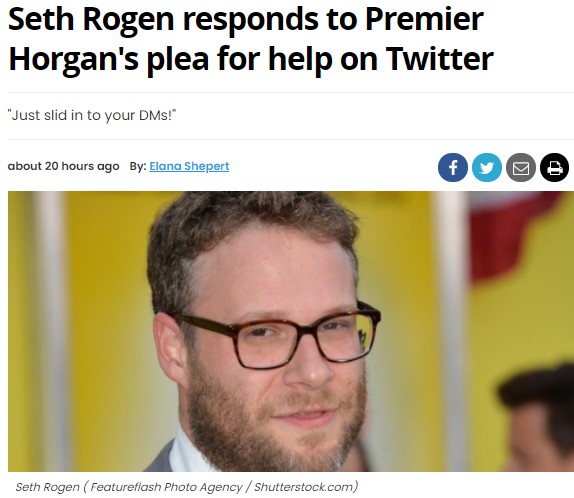Click the Seth Rogen article headline

tap(251, 39)
